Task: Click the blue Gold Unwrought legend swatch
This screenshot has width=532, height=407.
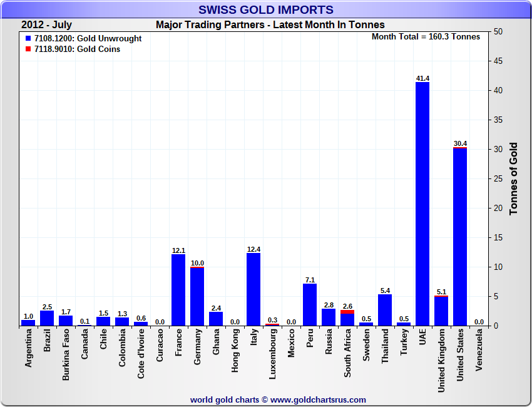Action: coord(28,39)
